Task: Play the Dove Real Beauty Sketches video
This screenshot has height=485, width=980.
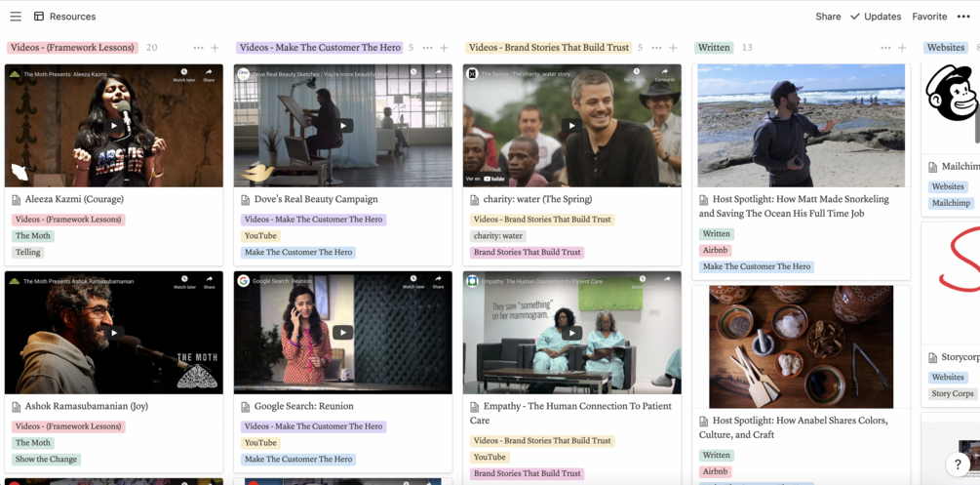Action: [343, 126]
